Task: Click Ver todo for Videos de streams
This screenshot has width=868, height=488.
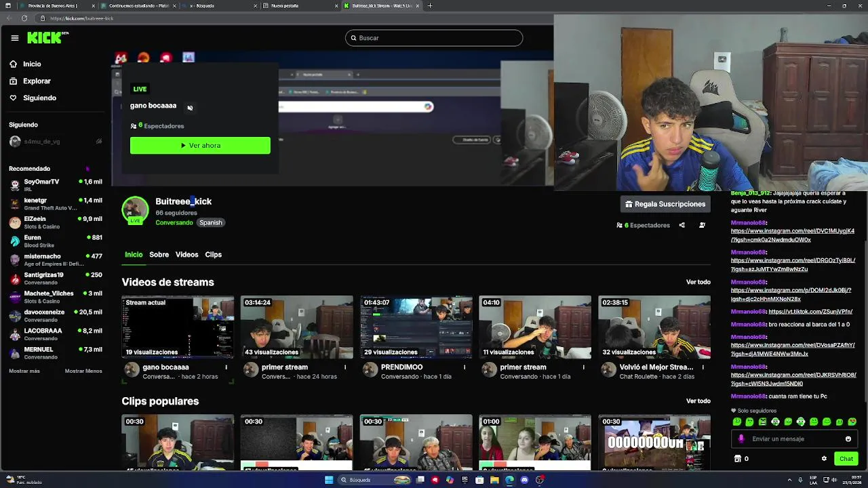Action: click(698, 282)
